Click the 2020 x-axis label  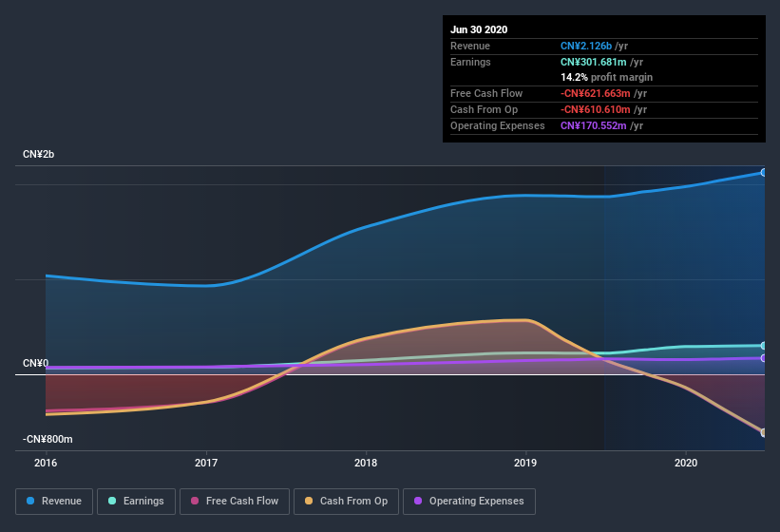tap(686, 463)
